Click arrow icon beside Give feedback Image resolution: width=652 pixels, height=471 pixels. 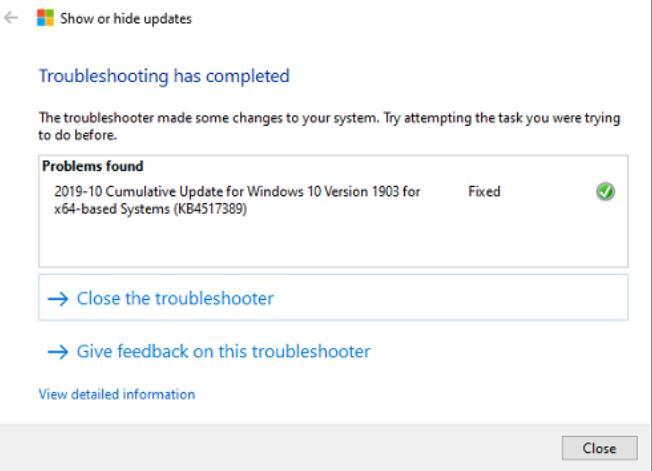click(x=57, y=352)
